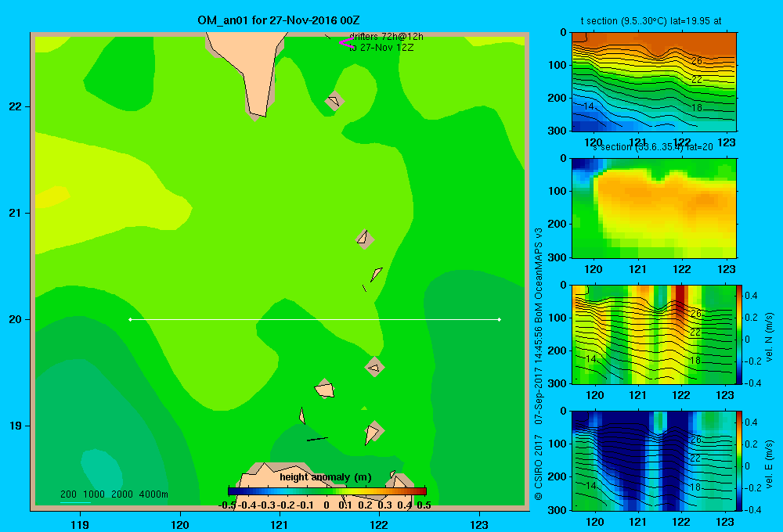Click latitude label 19 on the main map
The image size is (783, 532).
tap(16, 426)
